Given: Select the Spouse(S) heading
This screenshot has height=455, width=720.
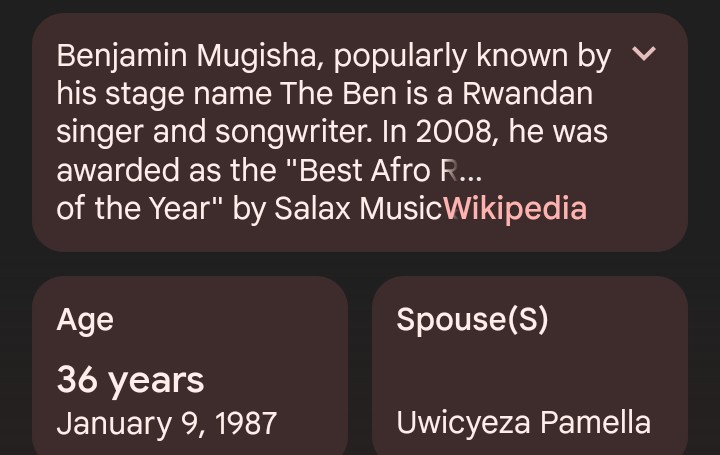Looking at the screenshot, I should (472, 319).
